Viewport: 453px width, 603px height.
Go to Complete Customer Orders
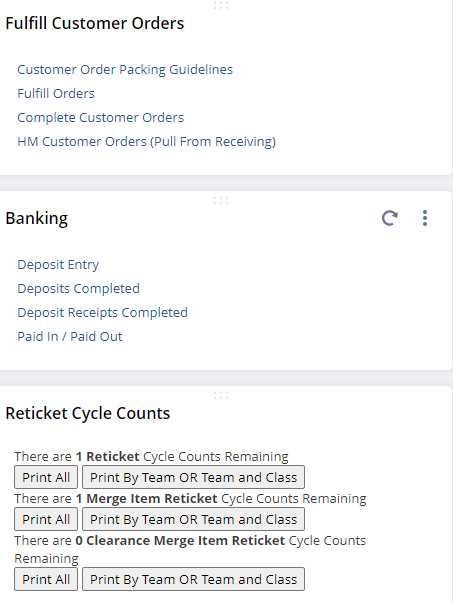(x=100, y=117)
